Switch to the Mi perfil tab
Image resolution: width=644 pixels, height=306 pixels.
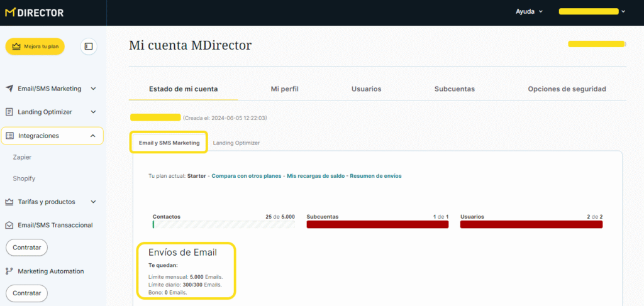tap(284, 89)
